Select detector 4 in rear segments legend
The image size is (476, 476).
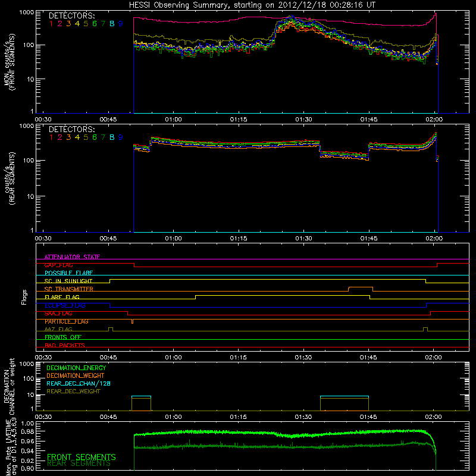pos(77,137)
